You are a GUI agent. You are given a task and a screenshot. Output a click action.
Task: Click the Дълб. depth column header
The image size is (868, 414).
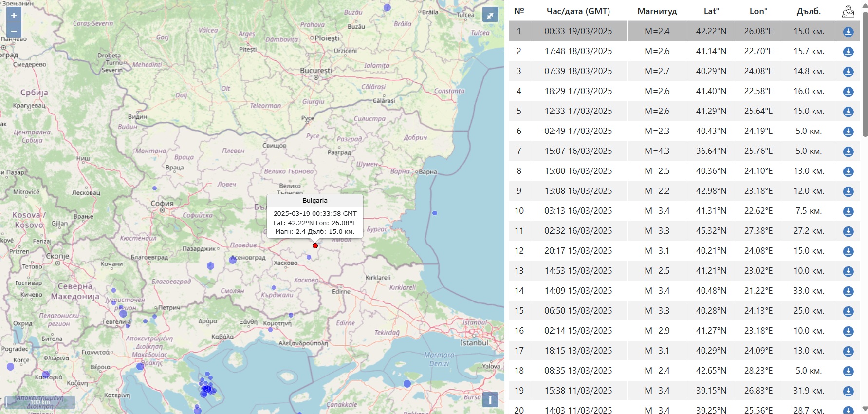[808, 11]
